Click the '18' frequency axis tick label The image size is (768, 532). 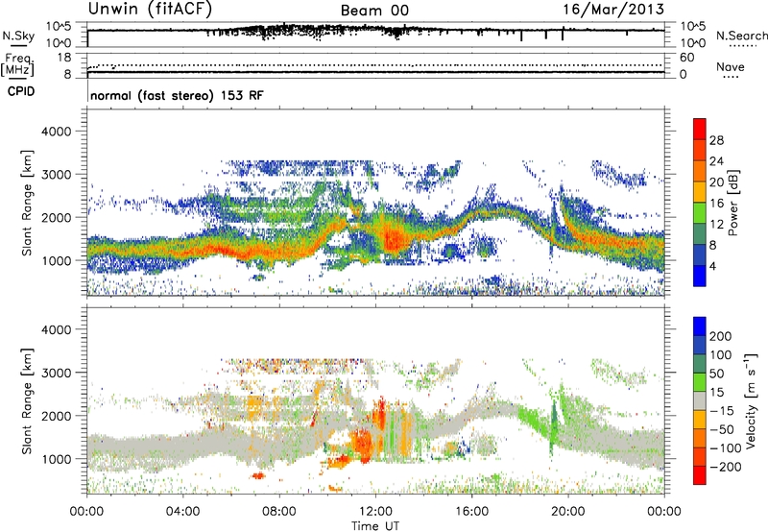pyautogui.click(x=64, y=58)
